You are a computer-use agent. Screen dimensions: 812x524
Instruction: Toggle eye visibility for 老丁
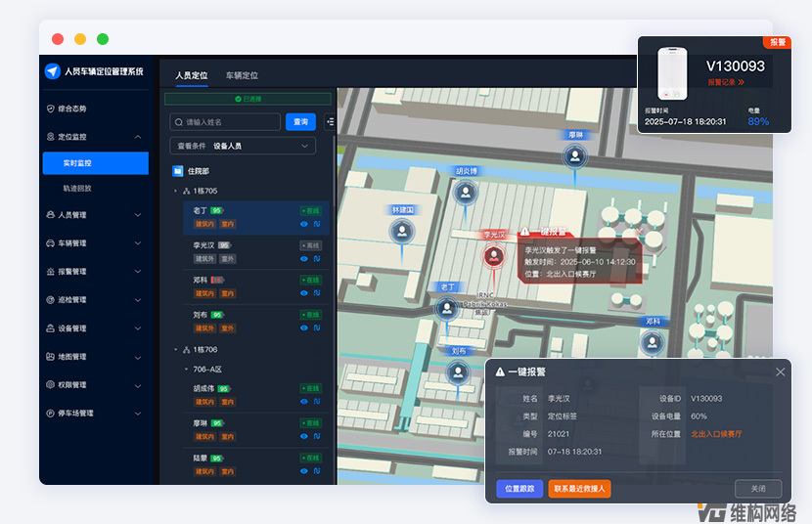tap(303, 224)
